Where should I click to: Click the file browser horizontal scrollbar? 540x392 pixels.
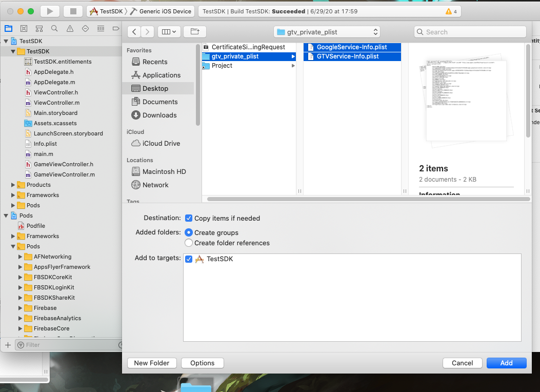coord(368,199)
